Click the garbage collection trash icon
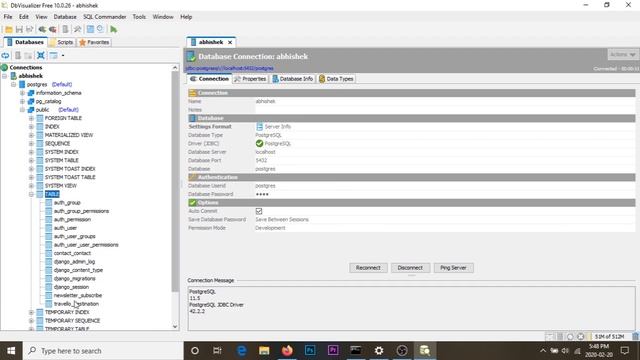Viewport: 640px width, 360px height. (635, 336)
